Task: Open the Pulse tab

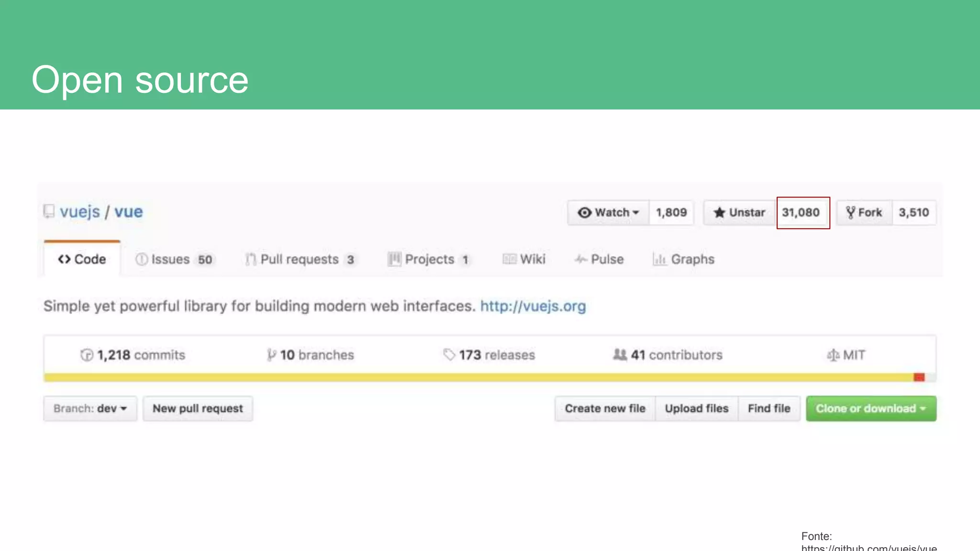Action: click(x=599, y=259)
